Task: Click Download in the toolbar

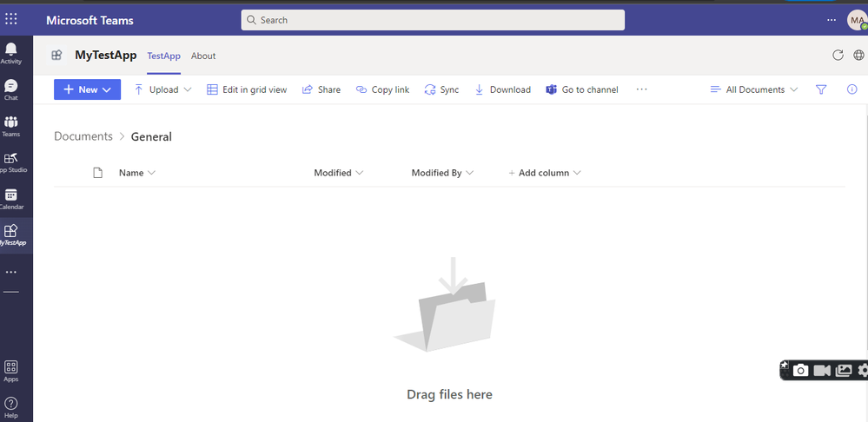Action: pos(503,89)
